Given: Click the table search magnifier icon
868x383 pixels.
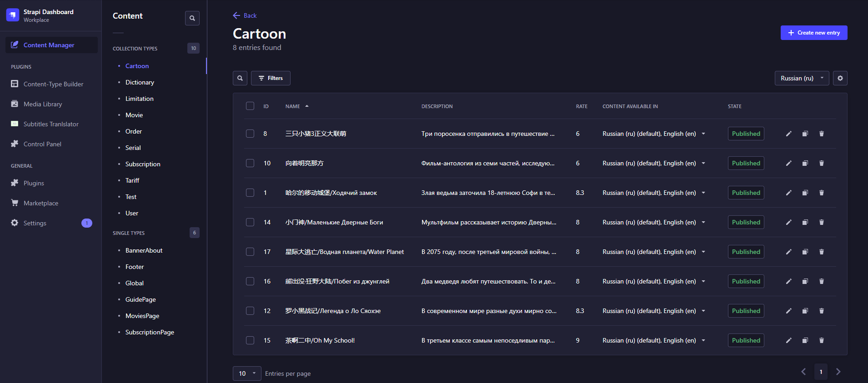Looking at the screenshot, I should pos(240,78).
